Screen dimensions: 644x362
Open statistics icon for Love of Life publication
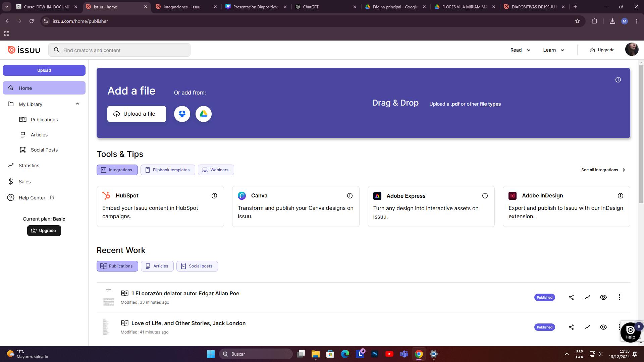[587, 327]
